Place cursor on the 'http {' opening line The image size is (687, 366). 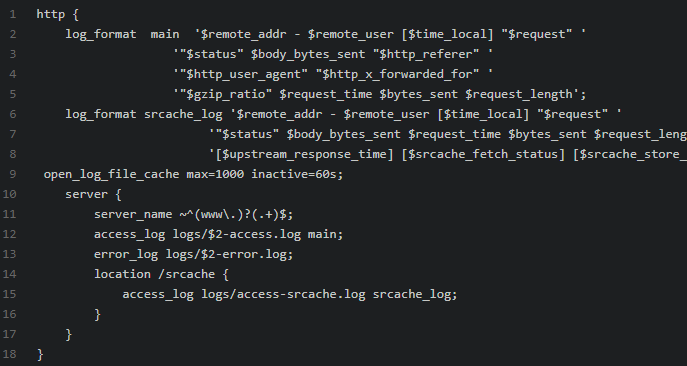pos(57,14)
